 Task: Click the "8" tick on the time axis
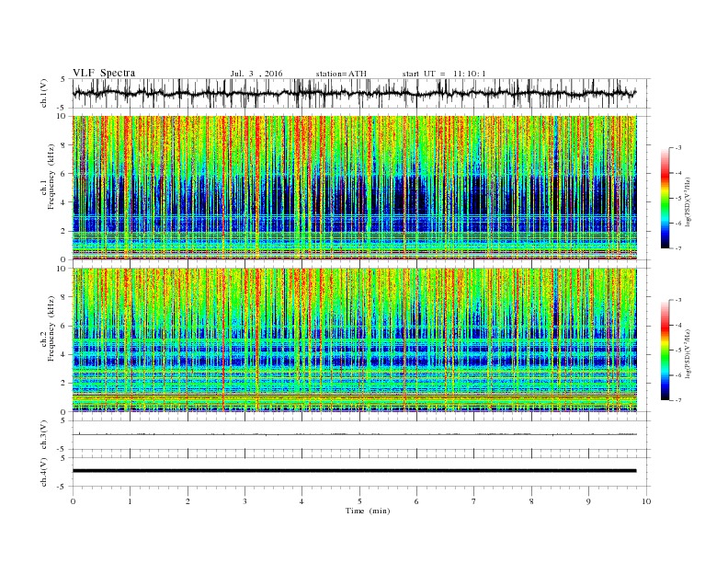531,501
